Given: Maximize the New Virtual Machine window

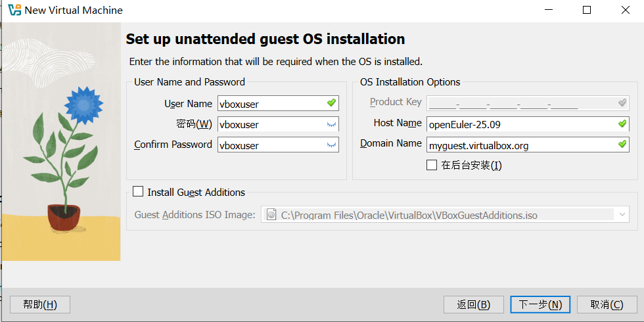Looking at the screenshot, I should 587,10.
